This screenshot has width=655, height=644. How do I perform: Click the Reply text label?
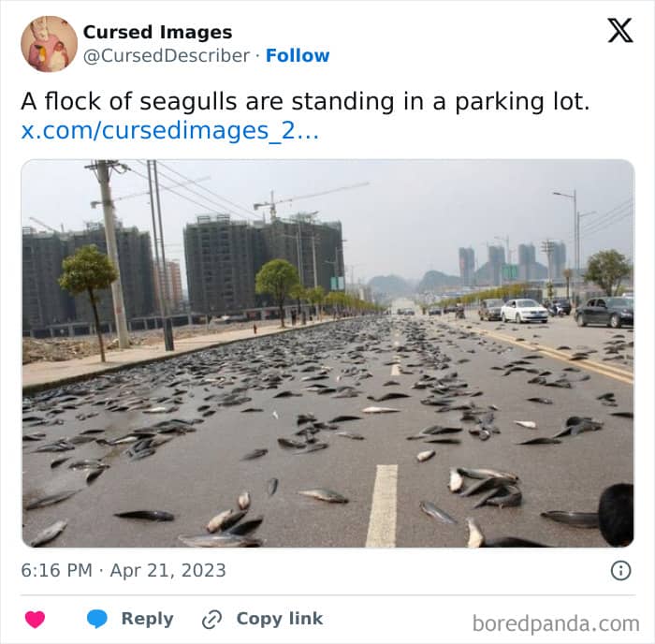click(148, 619)
